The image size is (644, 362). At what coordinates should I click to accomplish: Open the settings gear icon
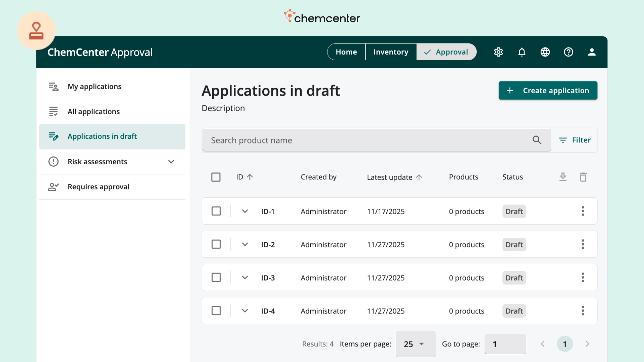498,52
